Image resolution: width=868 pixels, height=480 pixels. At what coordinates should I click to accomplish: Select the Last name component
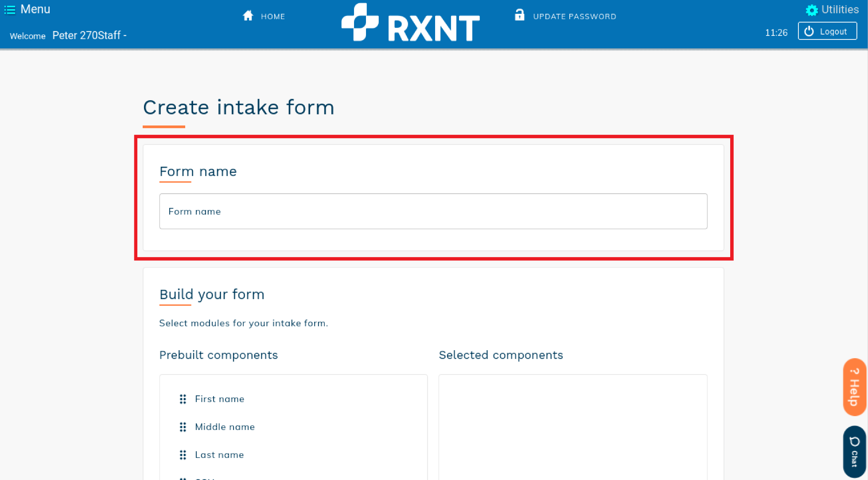pos(219,455)
